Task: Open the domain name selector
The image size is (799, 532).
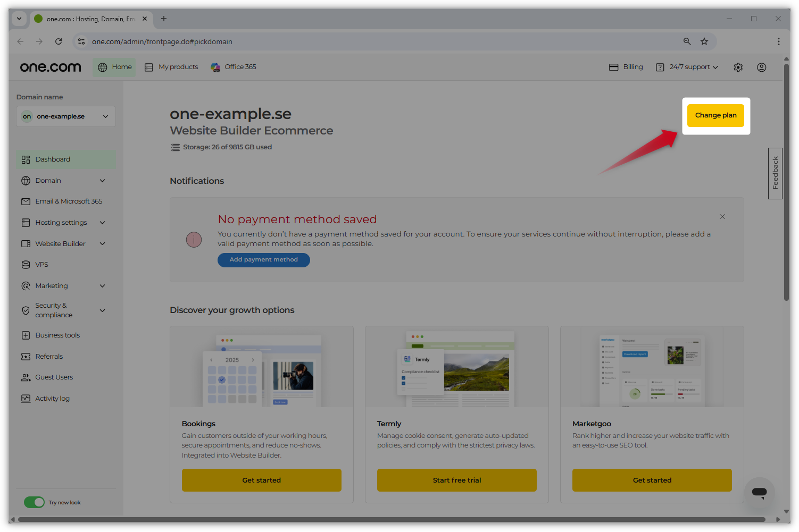Action: pos(66,116)
